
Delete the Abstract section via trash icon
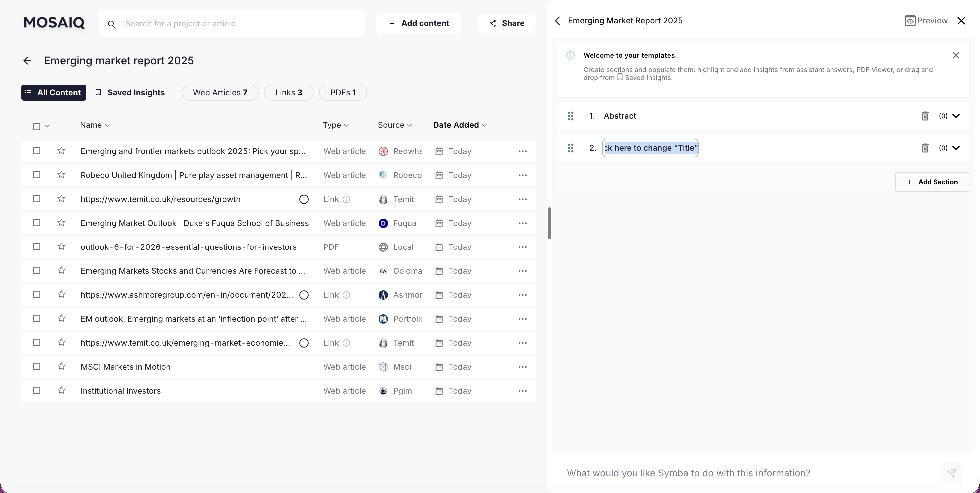(x=925, y=116)
